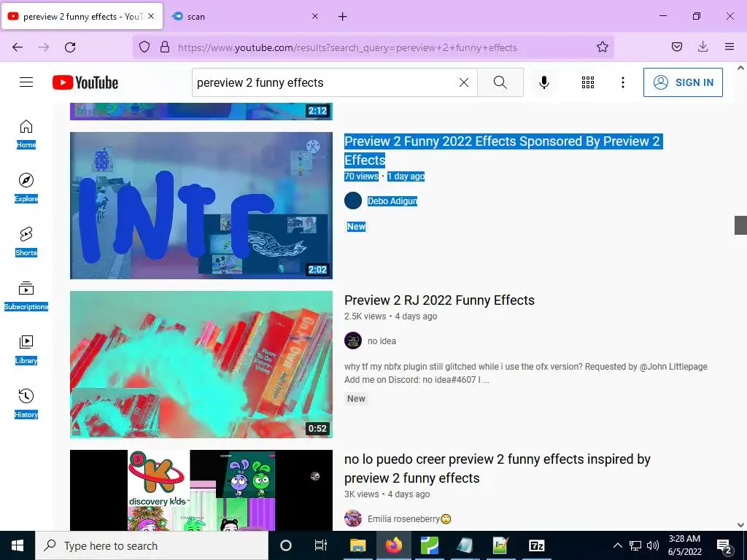The width and height of the screenshot is (747, 560).
Task: Click the tracking protection shield icon
Action: point(144,47)
